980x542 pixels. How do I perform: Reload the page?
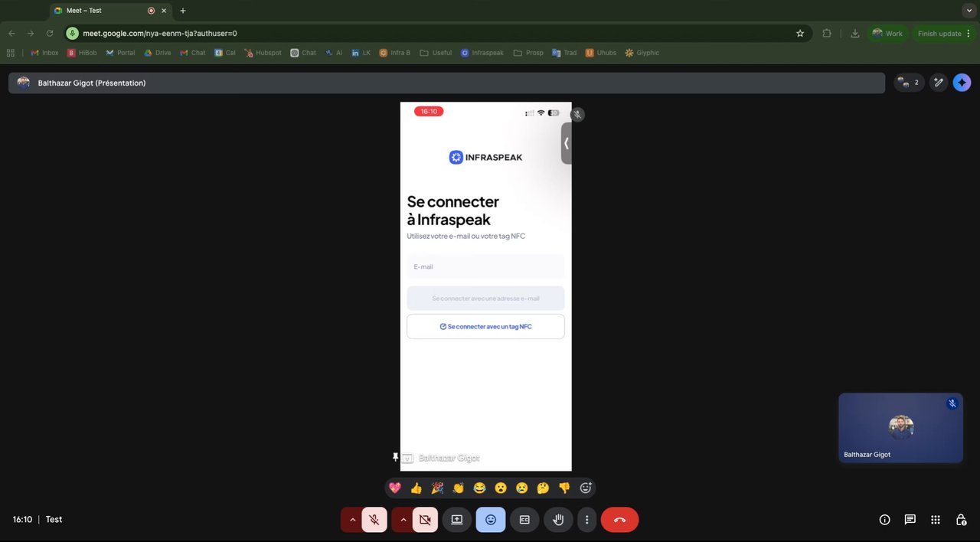pyautogui.click(x=50, y=34)
